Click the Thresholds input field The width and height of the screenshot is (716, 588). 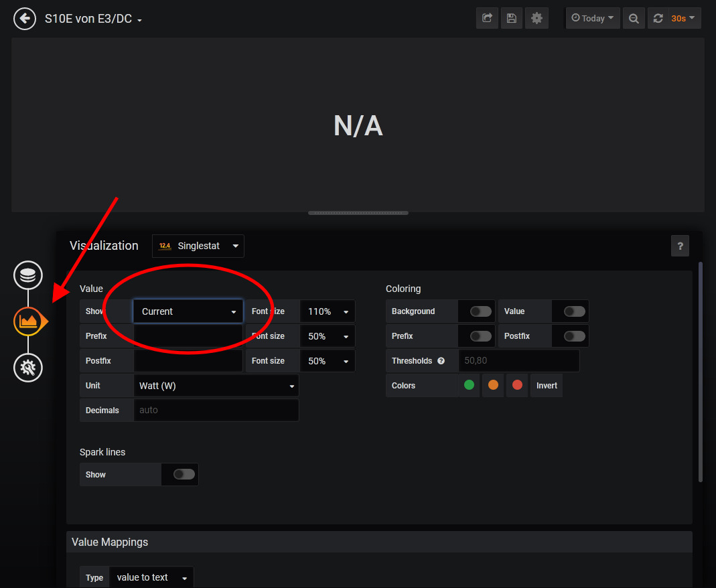click(x=518, y=361)
